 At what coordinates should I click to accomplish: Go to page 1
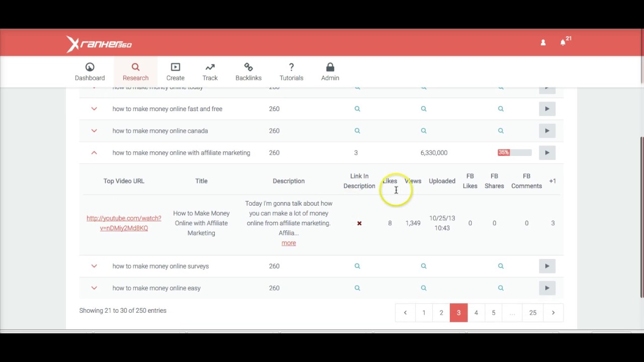coord(424,313)
